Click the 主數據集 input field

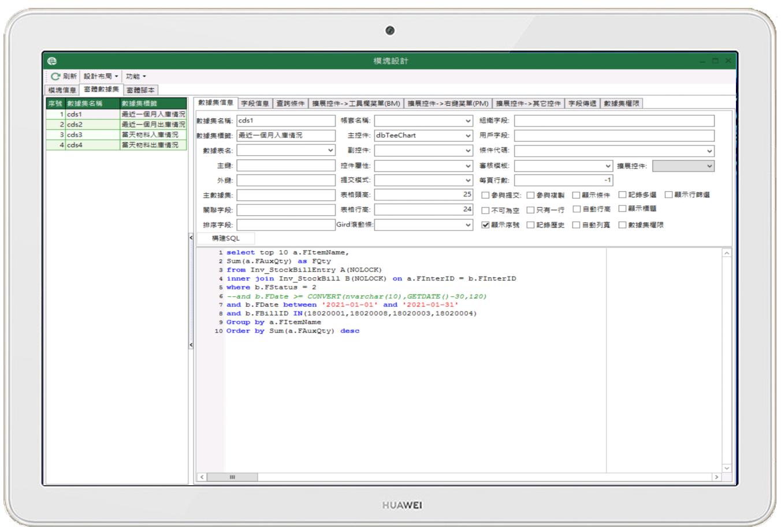286,195
